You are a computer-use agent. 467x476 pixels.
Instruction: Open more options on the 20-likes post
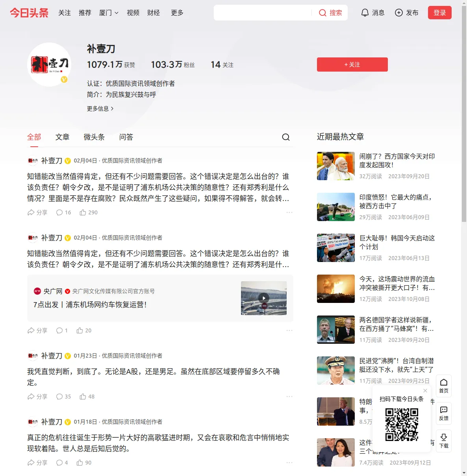(x=289, y=330)
